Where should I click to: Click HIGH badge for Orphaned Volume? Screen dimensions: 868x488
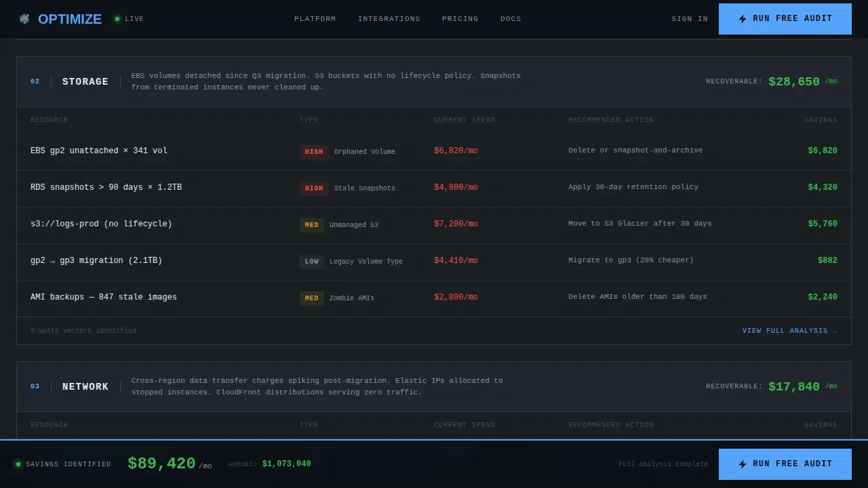click(314, 152)
